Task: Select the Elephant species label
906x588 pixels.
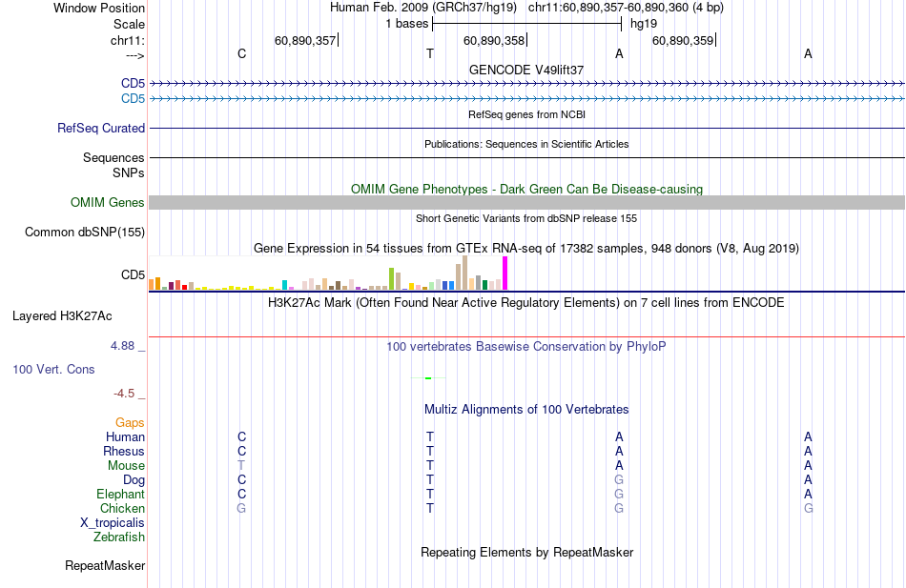Action: [121, 495]
